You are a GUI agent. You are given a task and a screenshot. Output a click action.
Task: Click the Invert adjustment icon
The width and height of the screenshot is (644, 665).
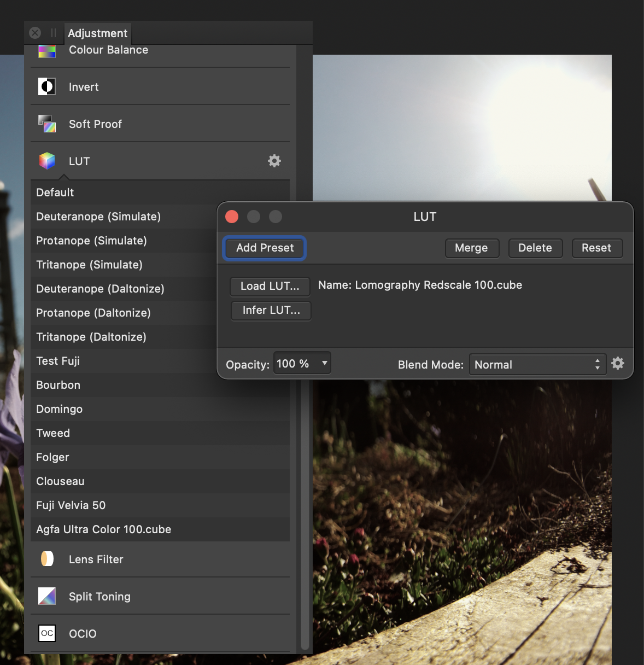pyautogui.click(x=47, y=86)
